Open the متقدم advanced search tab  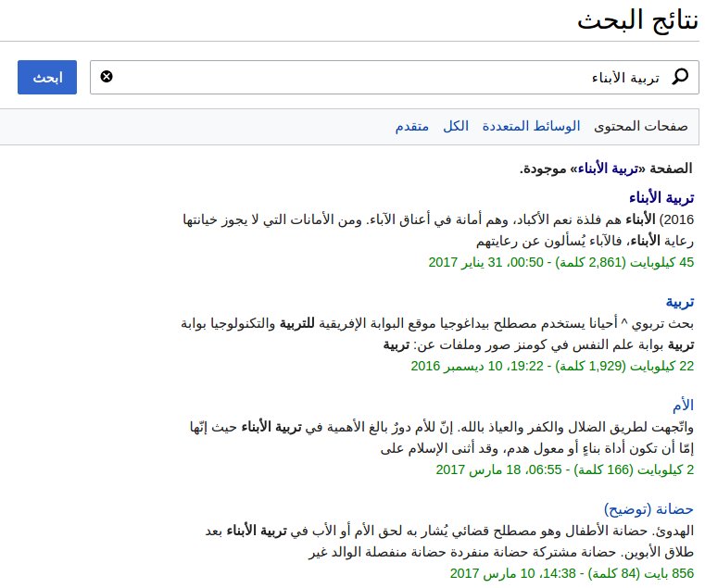click(412, 126)
